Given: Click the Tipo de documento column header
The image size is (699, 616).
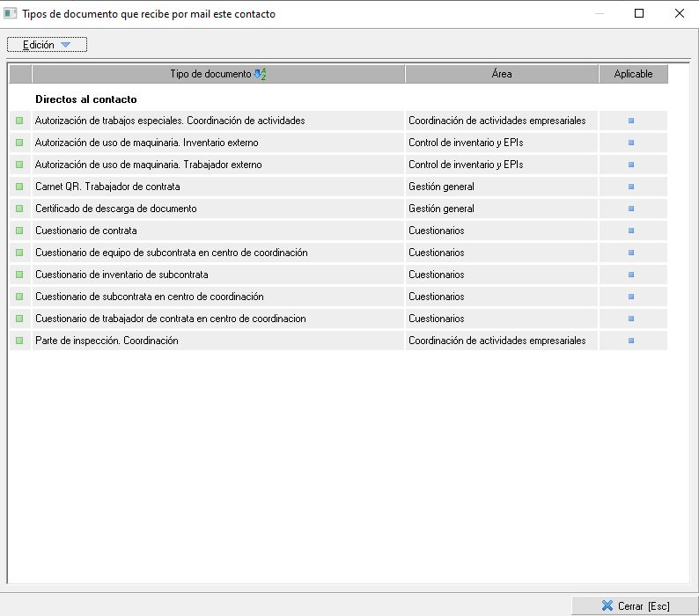Looking at the screenshot, I should [x=210, y=75].
